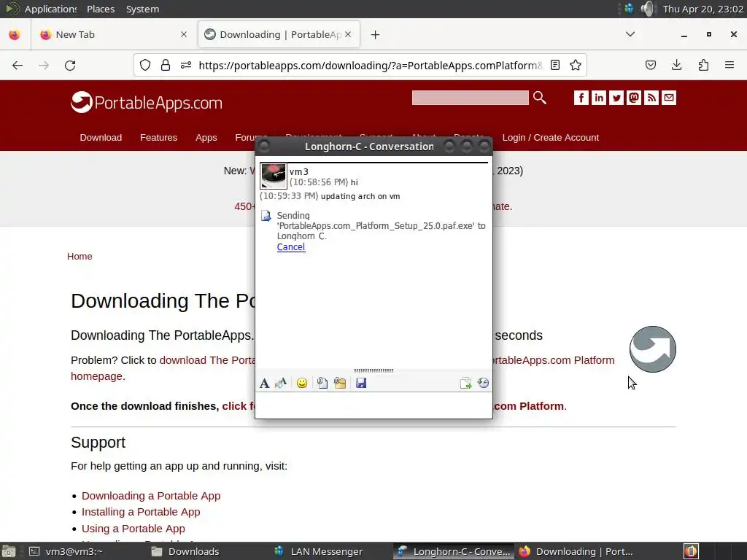Open PortableApps Facebook page icon
The height and width of the screenshot is (560, 747).
click(x=581, y=98)
